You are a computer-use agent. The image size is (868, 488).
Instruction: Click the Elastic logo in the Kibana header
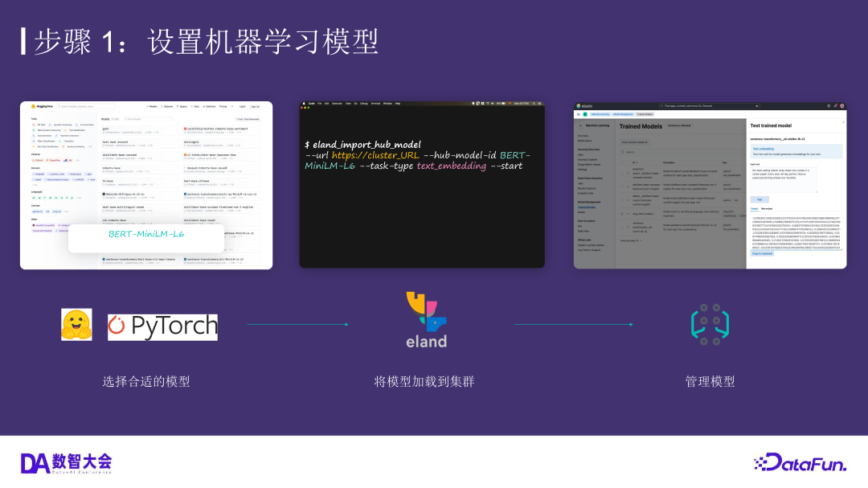coord(580,105)
